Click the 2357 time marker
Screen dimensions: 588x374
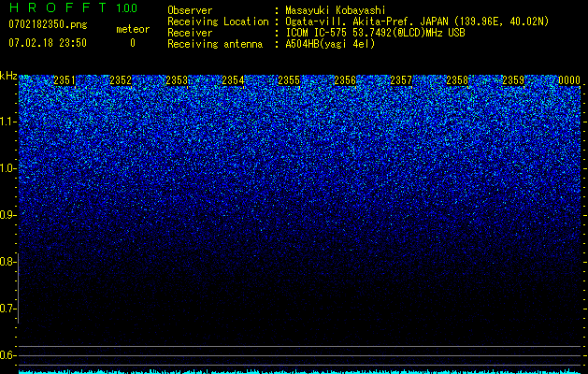[401, 80]
